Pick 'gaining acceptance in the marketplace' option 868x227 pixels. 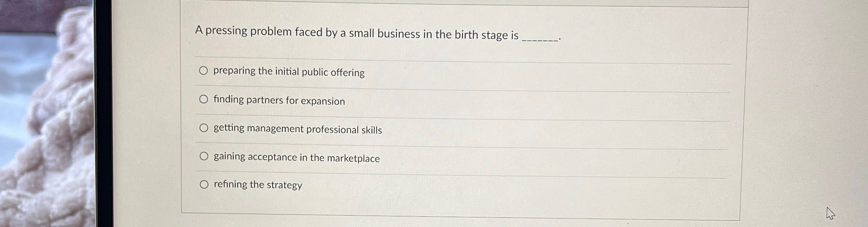[204, 156]
